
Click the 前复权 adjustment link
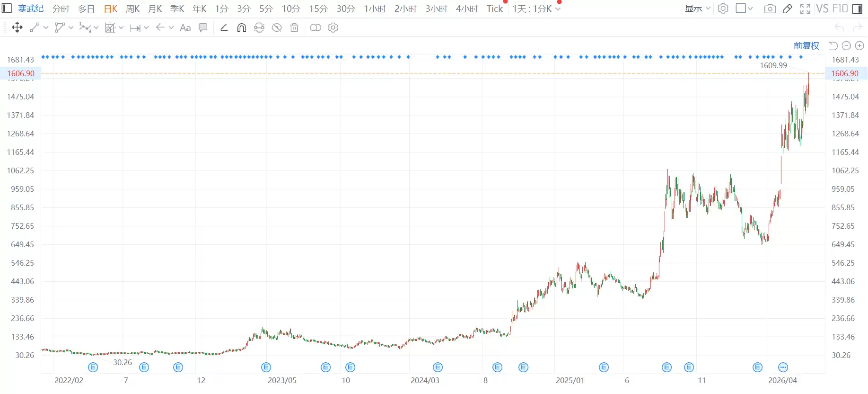[x=806, y=45]
